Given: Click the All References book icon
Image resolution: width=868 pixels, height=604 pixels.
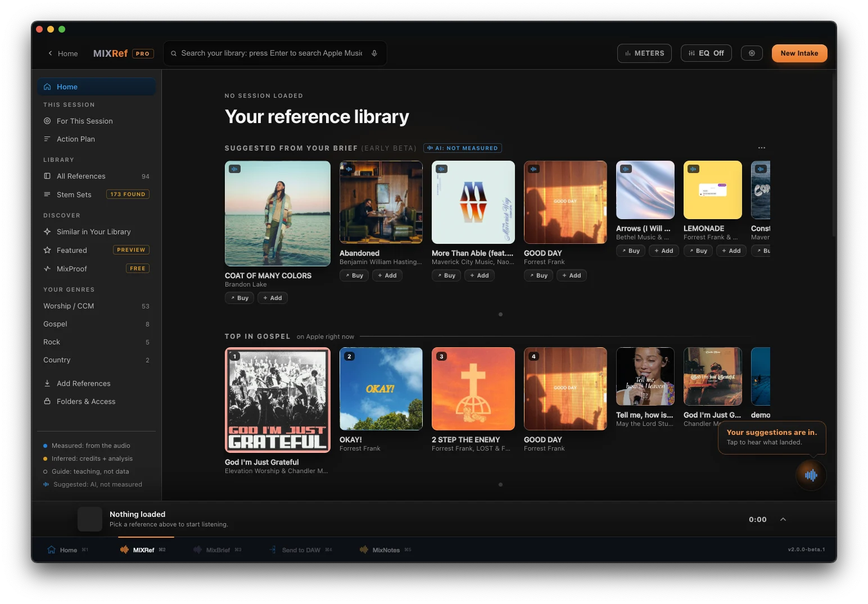Looking at the screenshot, I should 47,176.
